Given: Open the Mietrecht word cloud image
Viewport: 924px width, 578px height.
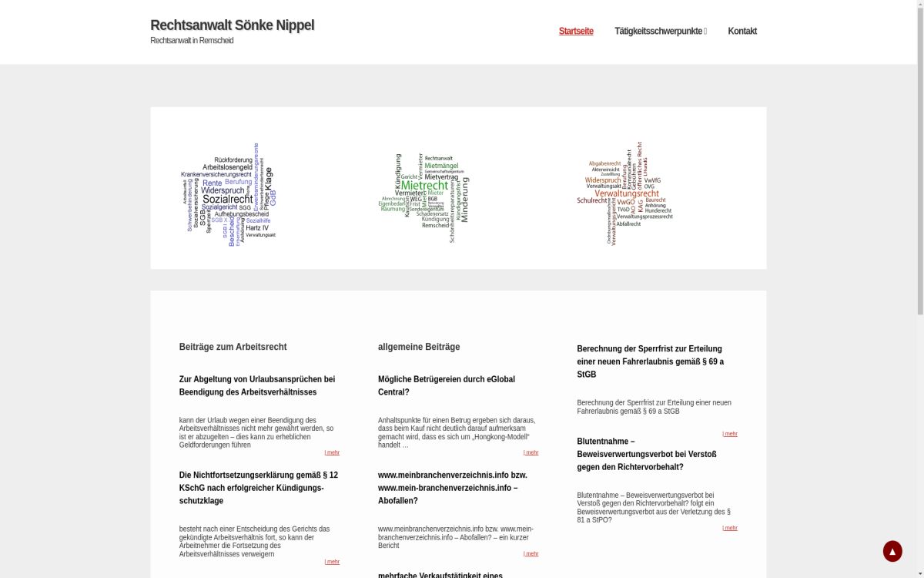Looking at the screenshot, I should (x=423, y=197).
